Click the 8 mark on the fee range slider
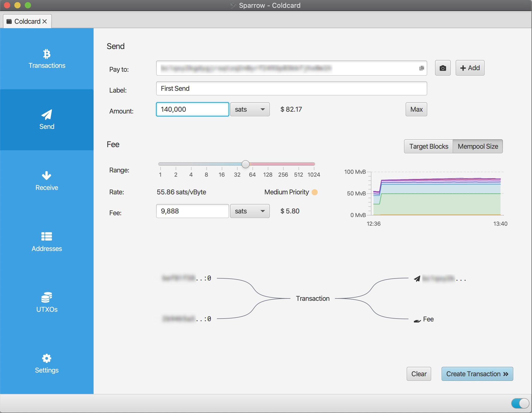 click(206, 175)
